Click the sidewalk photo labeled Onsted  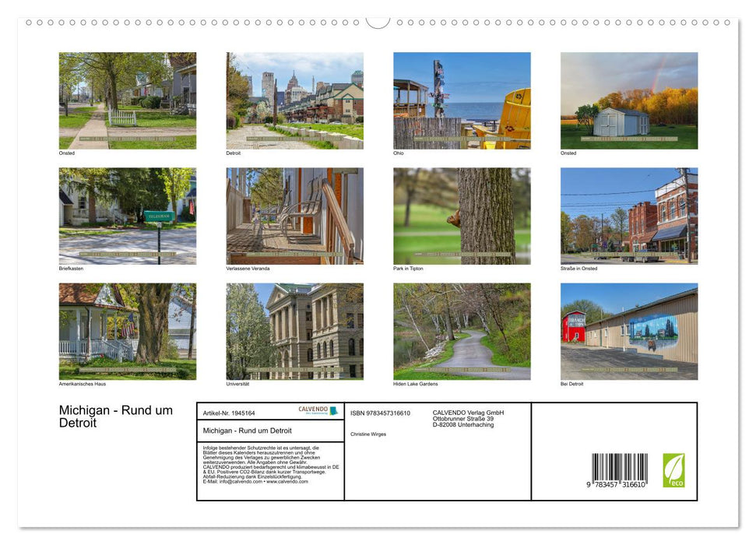pos(127,100)
